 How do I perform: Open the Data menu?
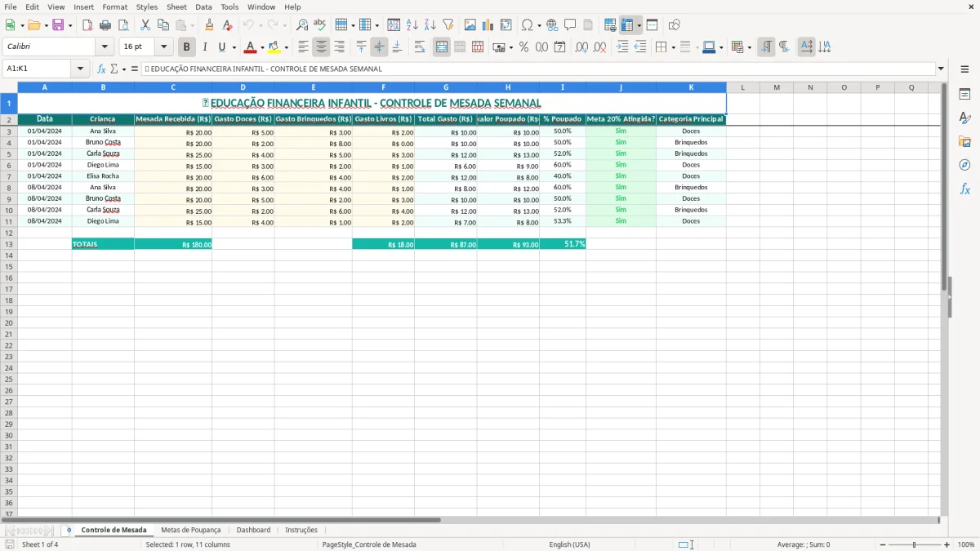[203, 7]
